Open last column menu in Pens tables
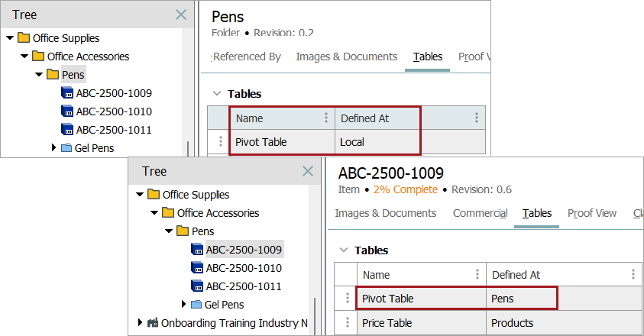Screen dimensions: 644x336 click(477, 118)
